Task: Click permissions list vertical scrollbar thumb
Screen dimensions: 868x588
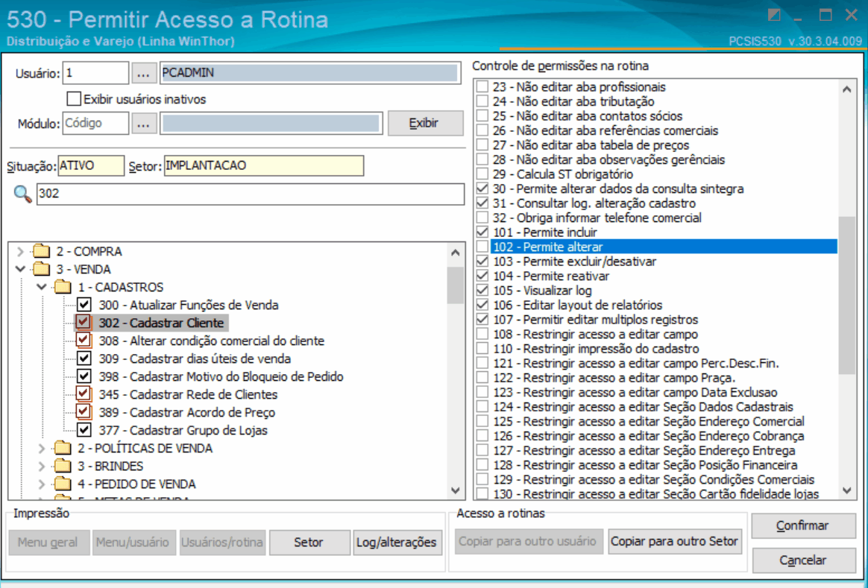Action: (x=847, y=295)
